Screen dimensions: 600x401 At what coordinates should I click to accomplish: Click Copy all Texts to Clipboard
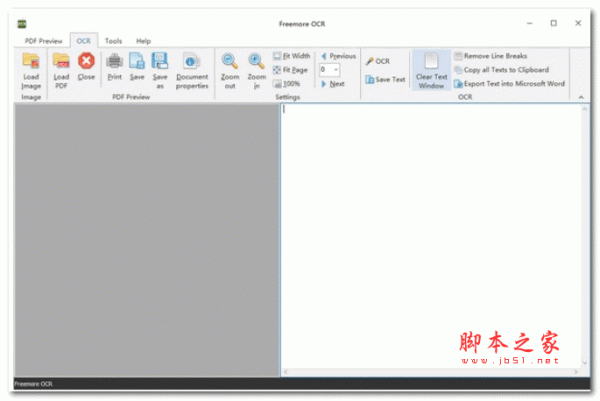point(502,70)
